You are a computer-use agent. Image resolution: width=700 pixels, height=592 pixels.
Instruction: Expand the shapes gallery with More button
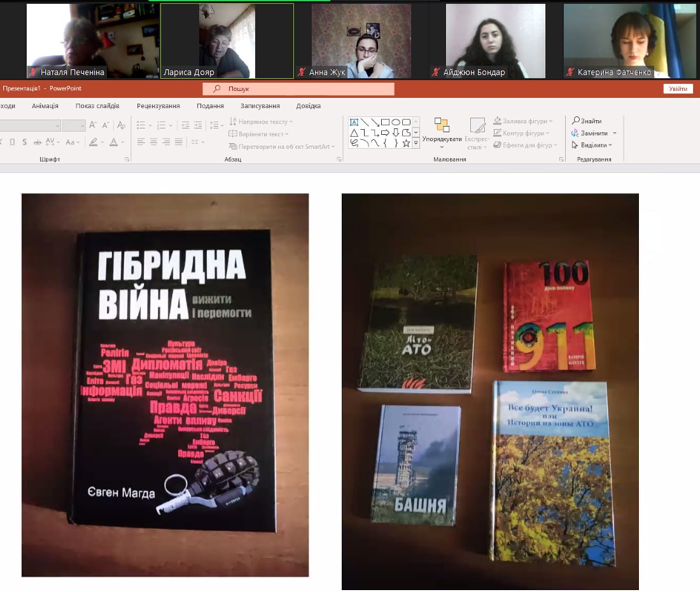point(416,143)
